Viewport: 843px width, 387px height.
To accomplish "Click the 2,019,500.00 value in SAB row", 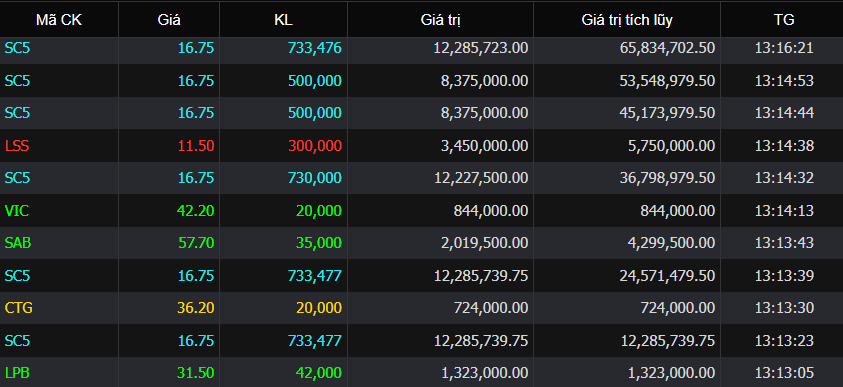I will click(x=481, y=243).
